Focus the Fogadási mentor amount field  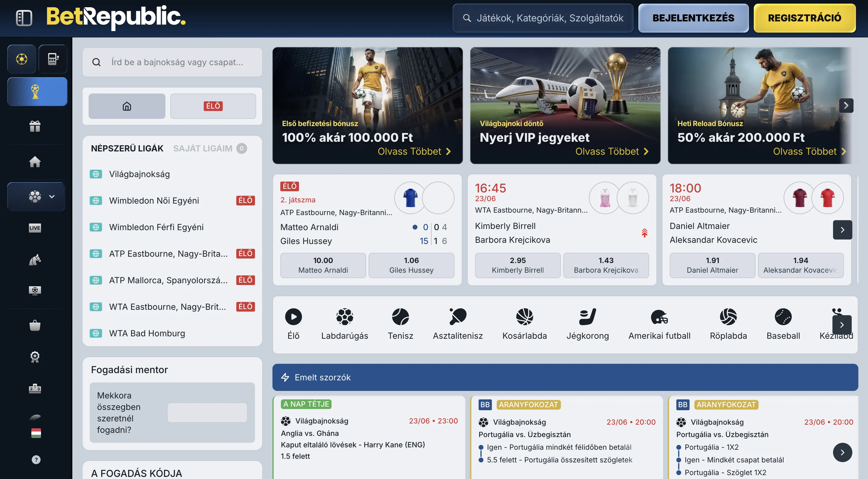coord(207,412)
